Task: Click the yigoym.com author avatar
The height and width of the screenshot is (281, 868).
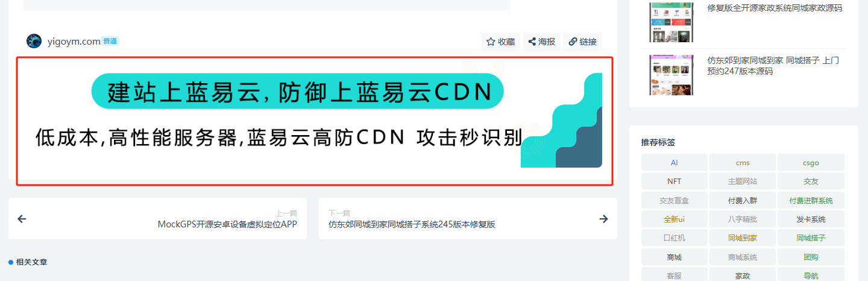Action: pyautogui.click(x=34, y=41)
